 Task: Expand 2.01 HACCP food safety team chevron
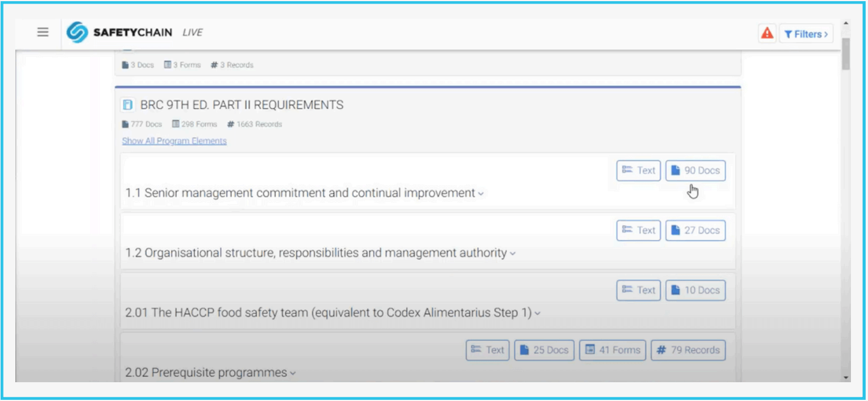tap(538, 314)
